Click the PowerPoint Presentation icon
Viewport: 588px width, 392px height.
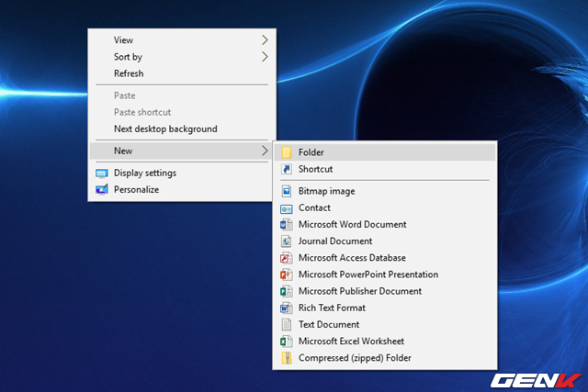(286, 274)
